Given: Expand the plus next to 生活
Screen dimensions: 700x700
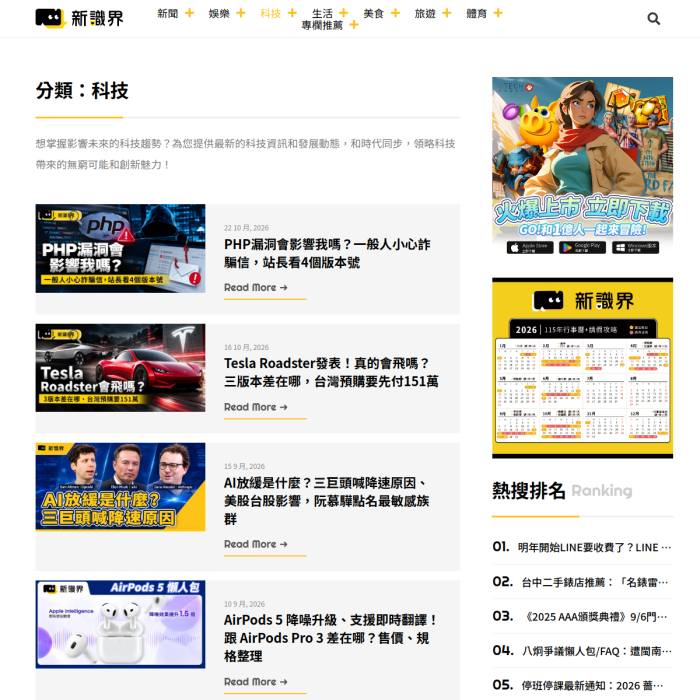Looking at the screenshot, I should pos(343,13).
